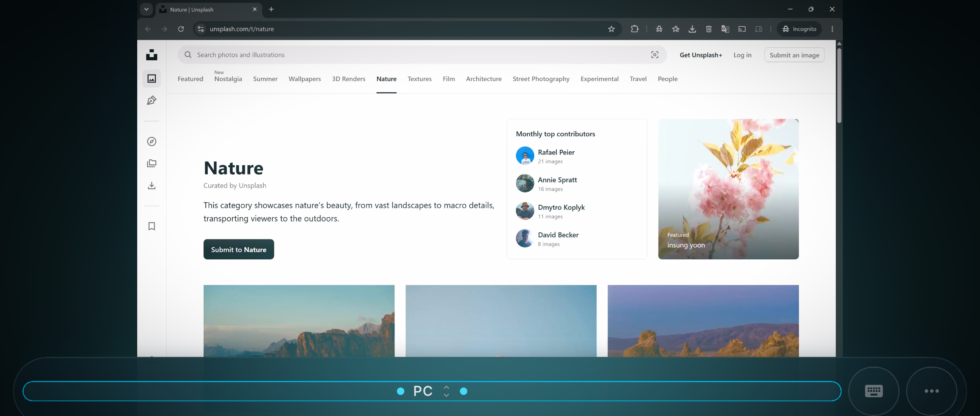
Task: Open the Explore compass icon
Action: click(x=151, y=142)
